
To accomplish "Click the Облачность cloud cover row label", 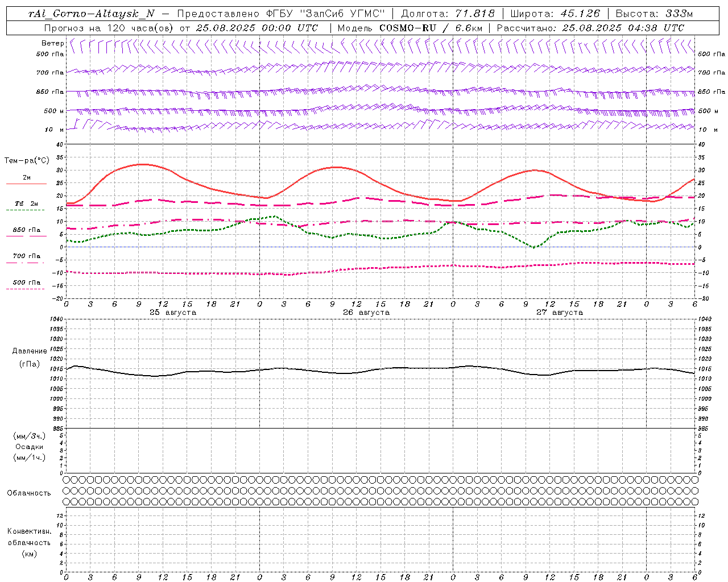I will pyautogui.click(x=29, y=493).
